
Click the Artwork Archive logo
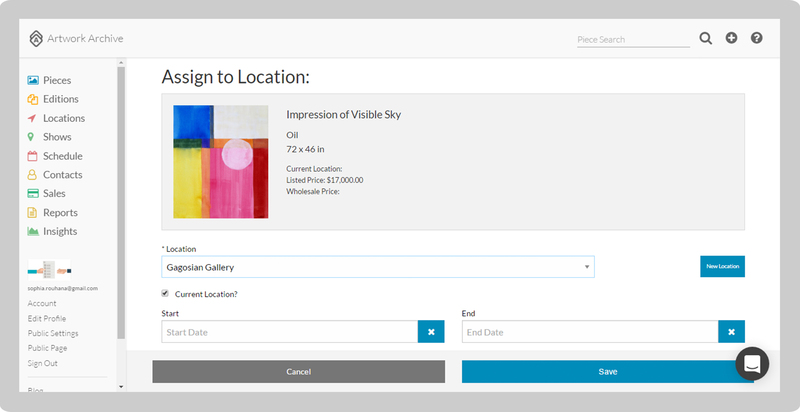click(x=77, y=39)
